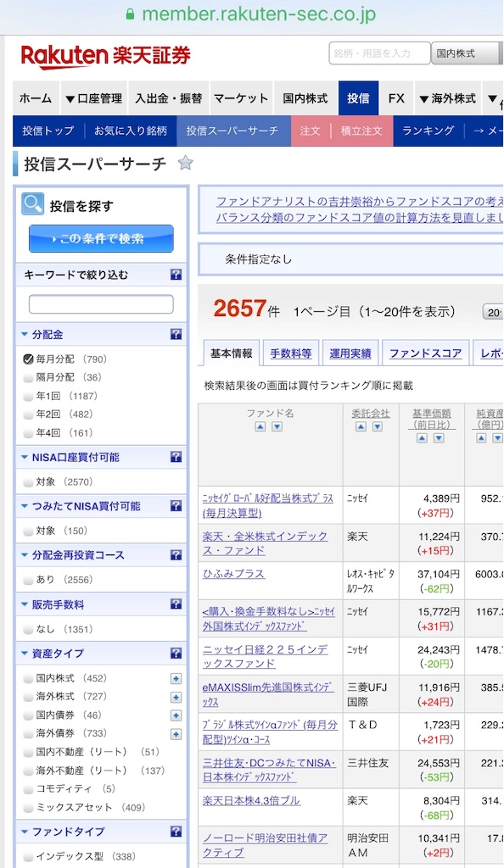Expand the plus icon beside 海外株式

(176, 697)
